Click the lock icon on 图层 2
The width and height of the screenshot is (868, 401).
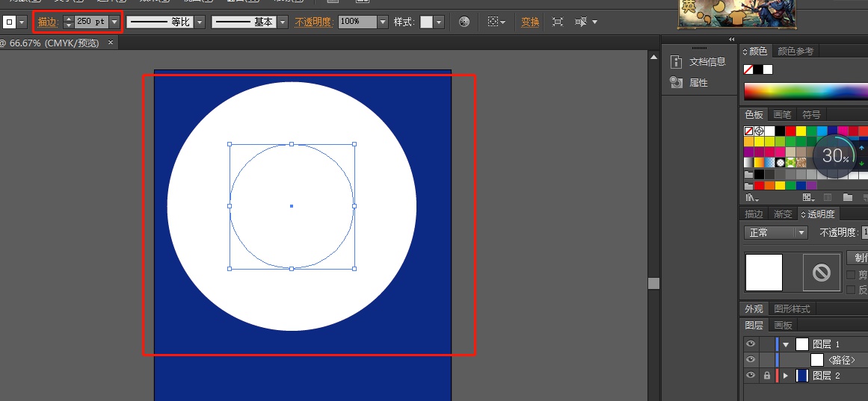(x=766, y=376)
